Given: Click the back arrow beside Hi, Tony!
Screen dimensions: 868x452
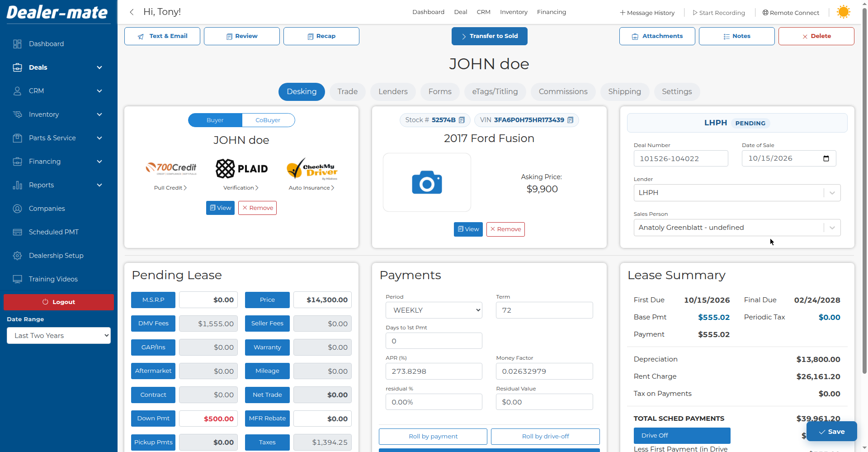Looking at the screenshot, I should [x=132, y=12].
